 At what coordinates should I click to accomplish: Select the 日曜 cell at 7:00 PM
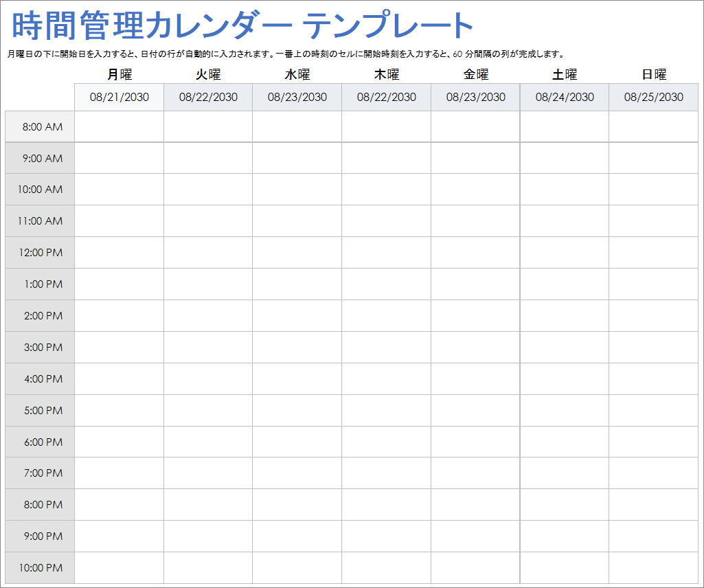[x=653, y=473]
